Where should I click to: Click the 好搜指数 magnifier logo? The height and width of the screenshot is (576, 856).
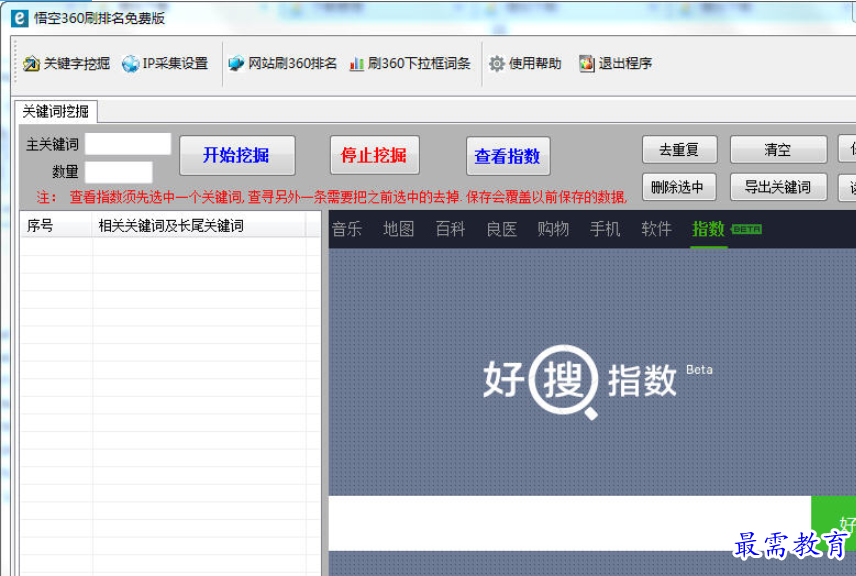click(x=563, y=381)
